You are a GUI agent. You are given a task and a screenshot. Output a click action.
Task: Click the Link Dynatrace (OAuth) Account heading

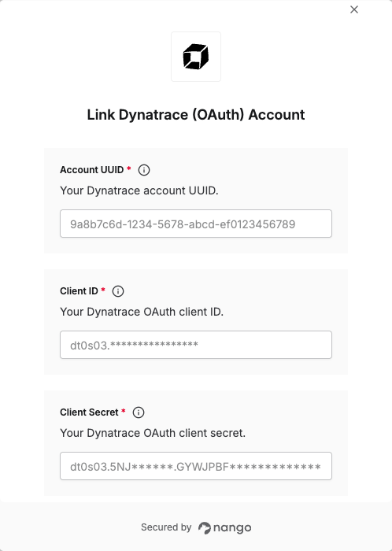point(196,115)
